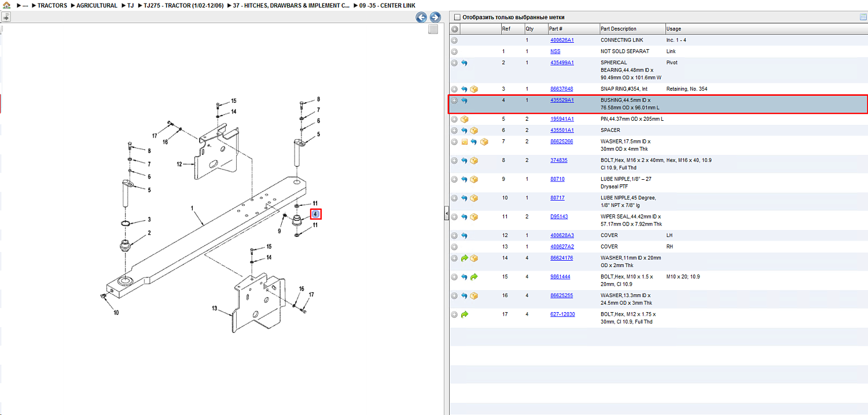The image size is (868, 415).
Task: Enable 'Отобразить только выбранные метки' checkbox
Action: coord(457,17)
